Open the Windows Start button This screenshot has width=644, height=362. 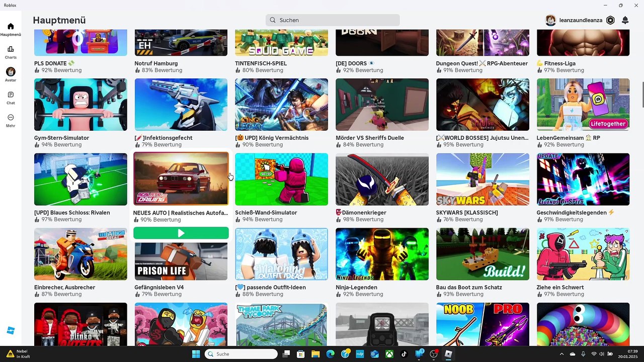click(x=196, y=354)
